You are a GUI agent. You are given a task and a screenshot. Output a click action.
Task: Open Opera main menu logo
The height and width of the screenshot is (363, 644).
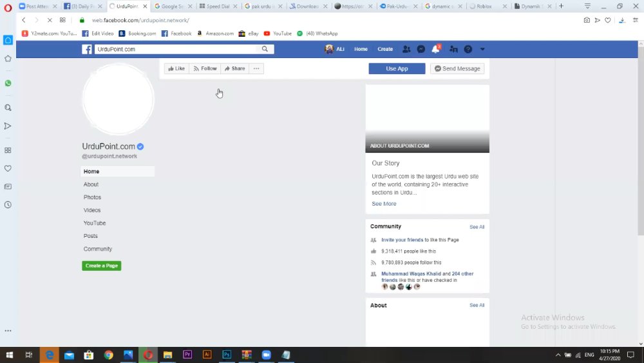click(x=8, y=8)
